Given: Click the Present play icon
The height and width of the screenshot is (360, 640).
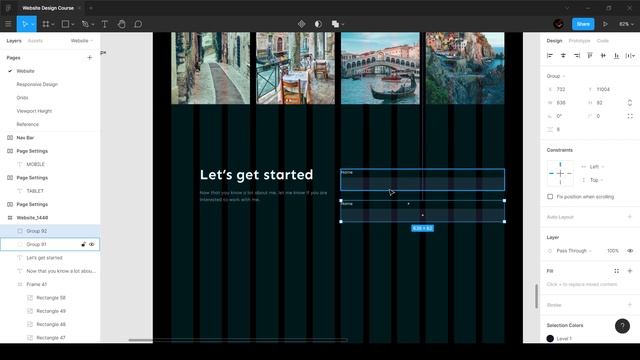Looking at the screenshot, I should [605, 24].
